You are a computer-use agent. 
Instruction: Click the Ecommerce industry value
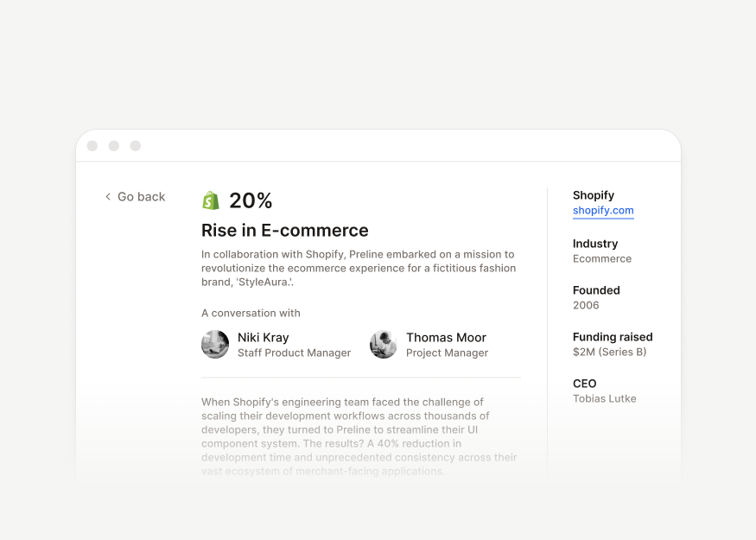(x=602, y=259)
